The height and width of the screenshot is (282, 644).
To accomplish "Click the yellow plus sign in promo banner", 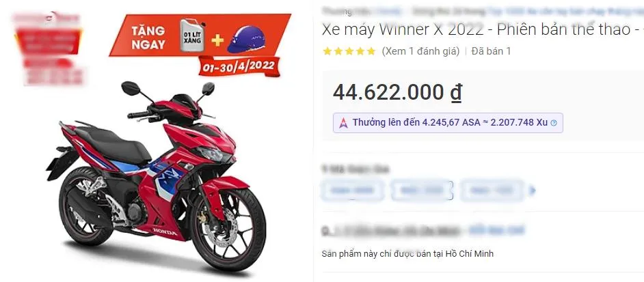I will point(217,40).
